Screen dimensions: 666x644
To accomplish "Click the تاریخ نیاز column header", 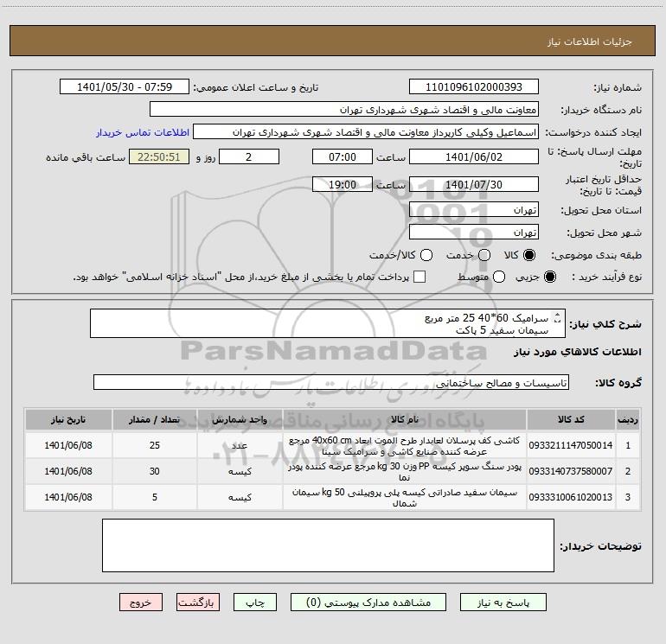I will click(68, 419).
